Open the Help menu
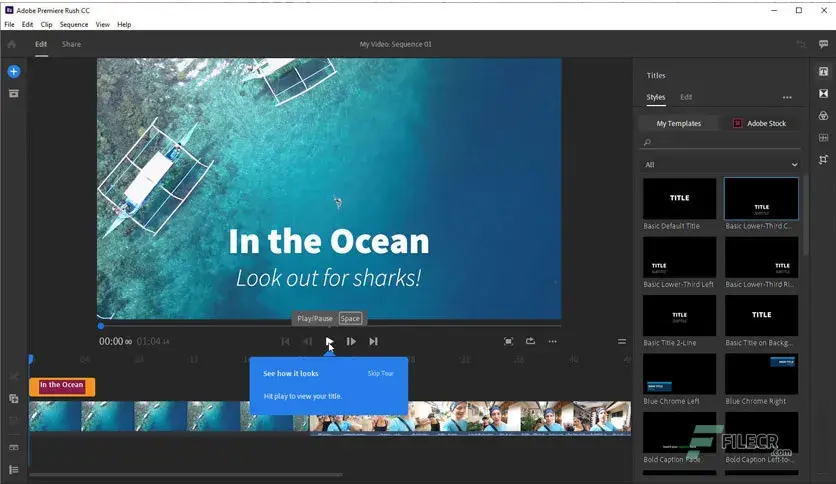The image size is (836, 484). (124, 25)
